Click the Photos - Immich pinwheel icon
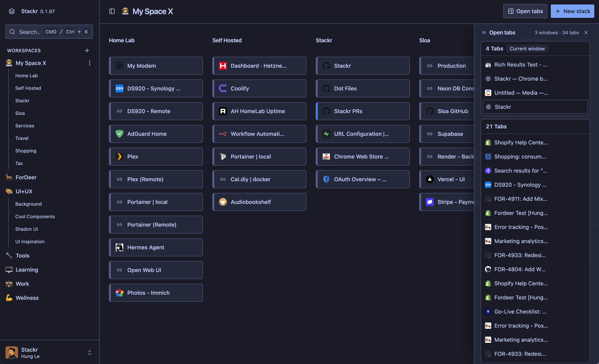Viewport: 599px width, 364px height. [x=119, y=293]
